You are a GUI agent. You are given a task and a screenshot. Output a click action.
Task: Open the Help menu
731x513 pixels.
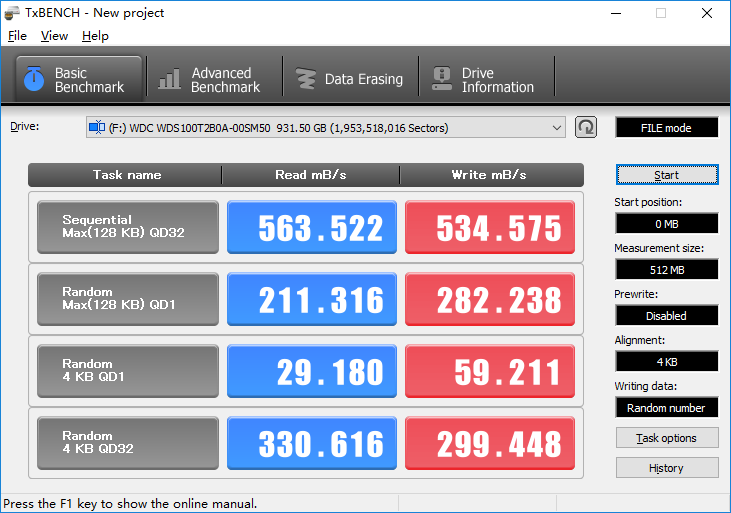click(x=95, y=36)
